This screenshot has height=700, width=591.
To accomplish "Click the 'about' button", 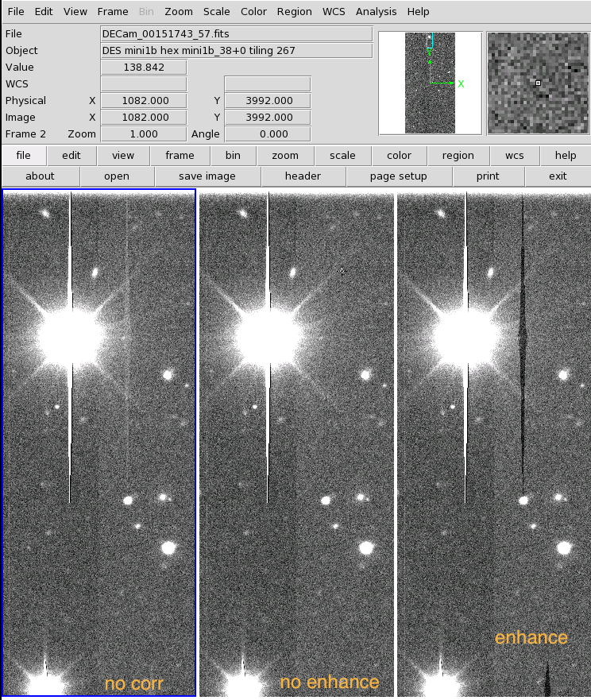I will (x=41, y=176).
